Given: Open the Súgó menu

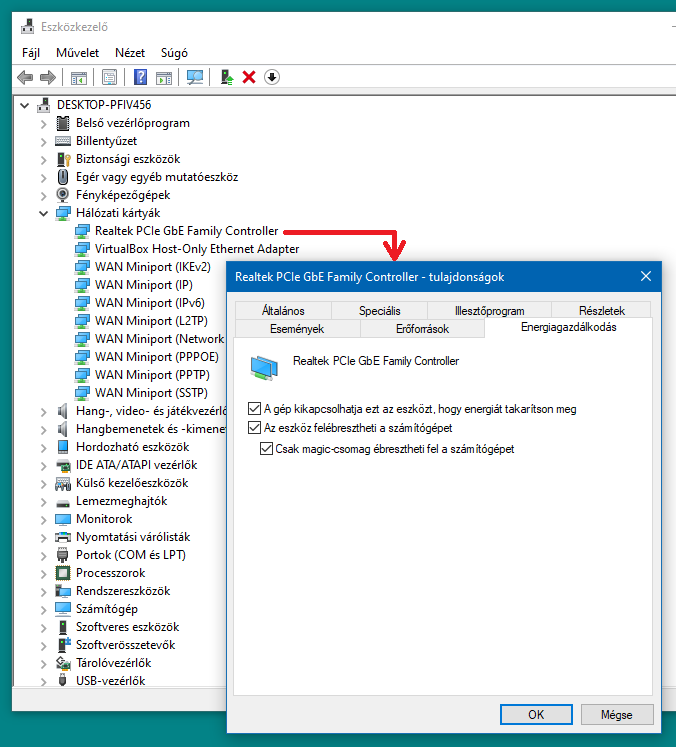Looking at the screenshot, I should pyautogui.click(x=174, y=52).
